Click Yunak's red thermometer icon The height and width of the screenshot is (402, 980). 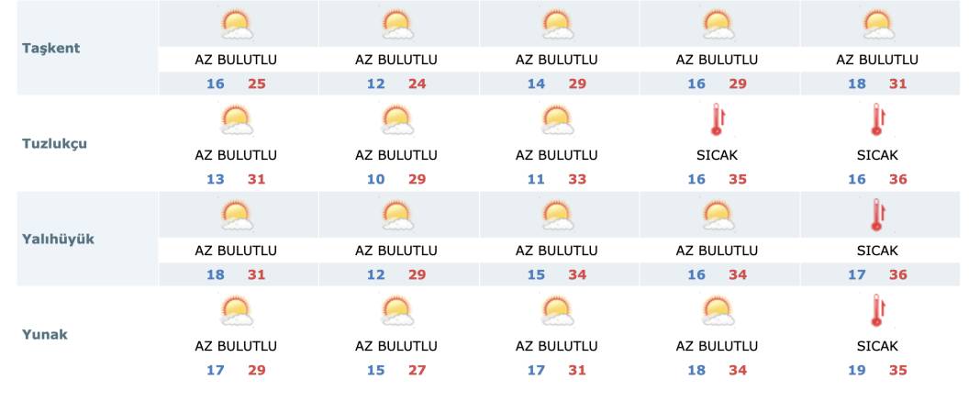tap(877, 310)
